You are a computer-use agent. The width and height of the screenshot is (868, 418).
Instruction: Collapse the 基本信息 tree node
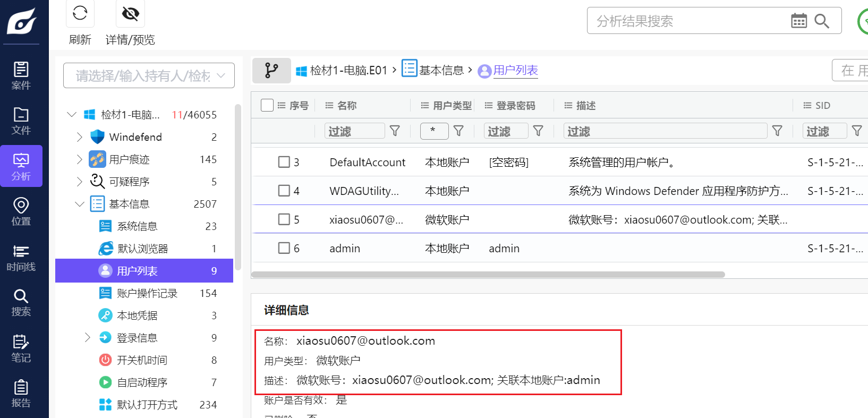tap(79, 204)
